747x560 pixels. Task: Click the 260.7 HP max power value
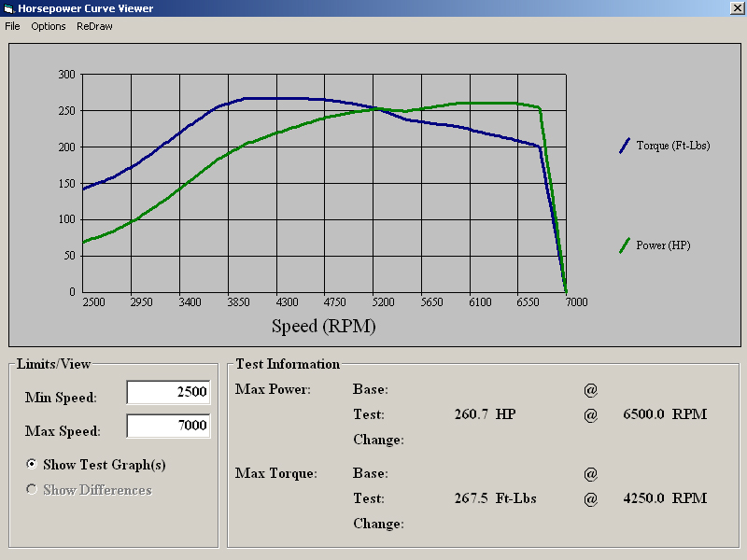click(x=485, y=413)
